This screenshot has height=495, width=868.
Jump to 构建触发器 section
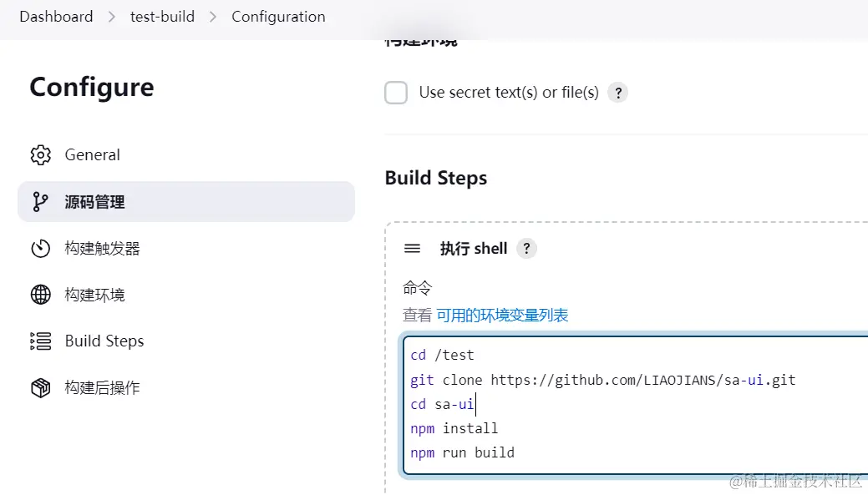tap(186, 248)
